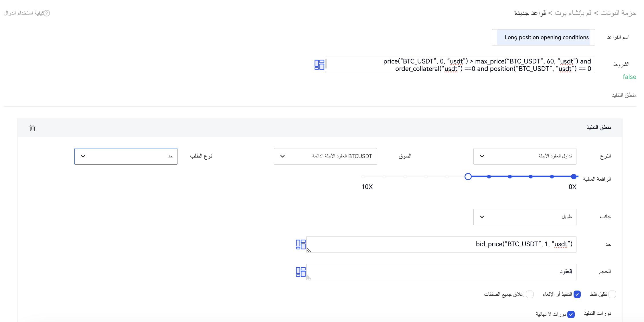Screen dimensions: 644x322
Task: Click the resize handle of size field
Action: pos(309,278)
